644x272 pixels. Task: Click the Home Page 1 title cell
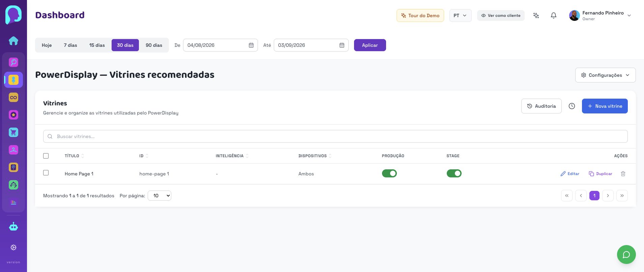79,174
